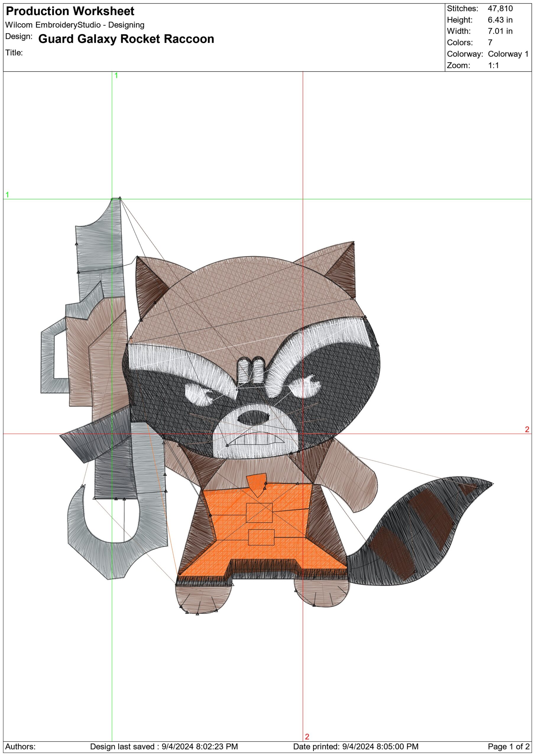535x756 pixels.
Task: Click the 'Page 1 of 2' indicator
Action: pyautogui.click(x=509, y=747)
